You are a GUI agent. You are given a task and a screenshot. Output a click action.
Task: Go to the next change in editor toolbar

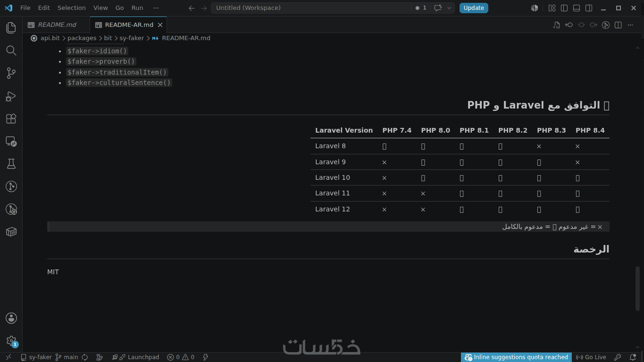tap(594, 25)
